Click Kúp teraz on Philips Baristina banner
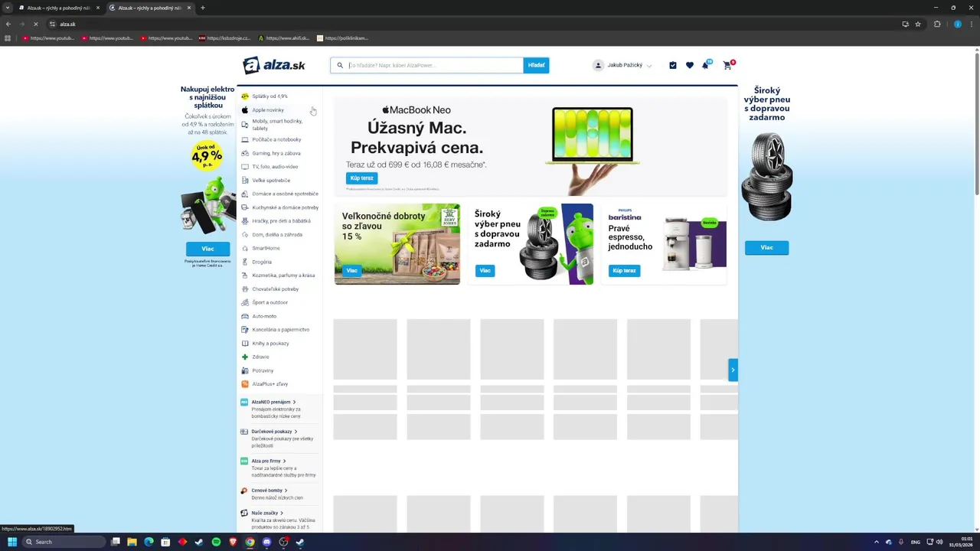The image size is (980, 551). [x=624, y=270]
